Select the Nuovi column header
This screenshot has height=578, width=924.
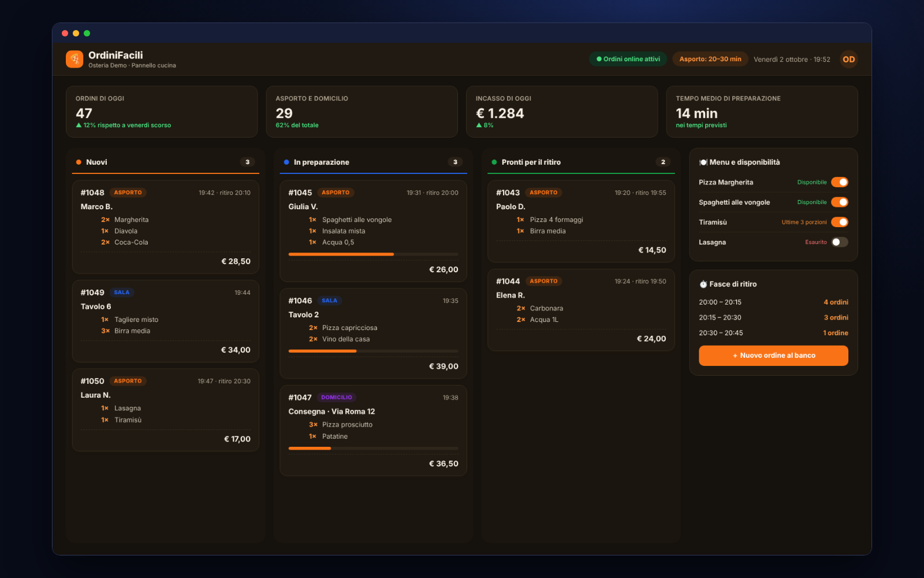pyautogui.click(x=166, y=162)
